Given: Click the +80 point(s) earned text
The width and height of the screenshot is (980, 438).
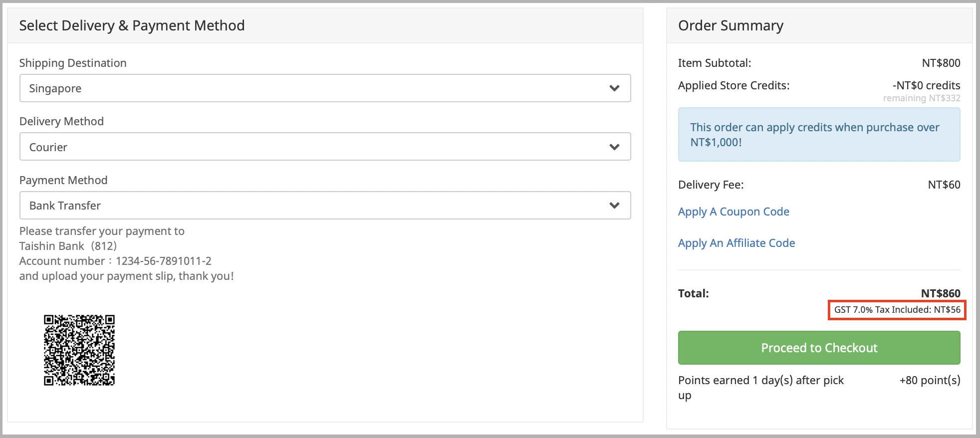Looking at the screenshot, I should point(930,380).
